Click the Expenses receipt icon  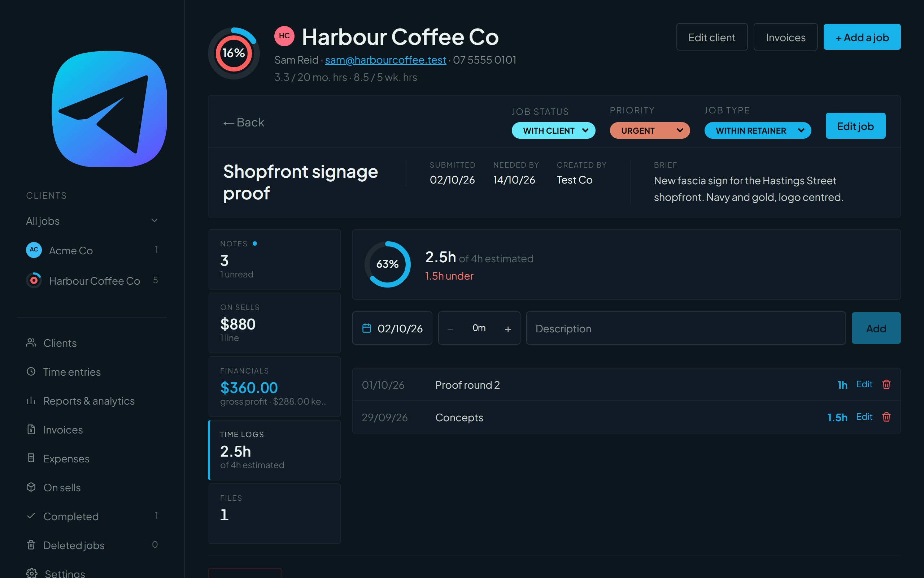(x=31, y=458)
